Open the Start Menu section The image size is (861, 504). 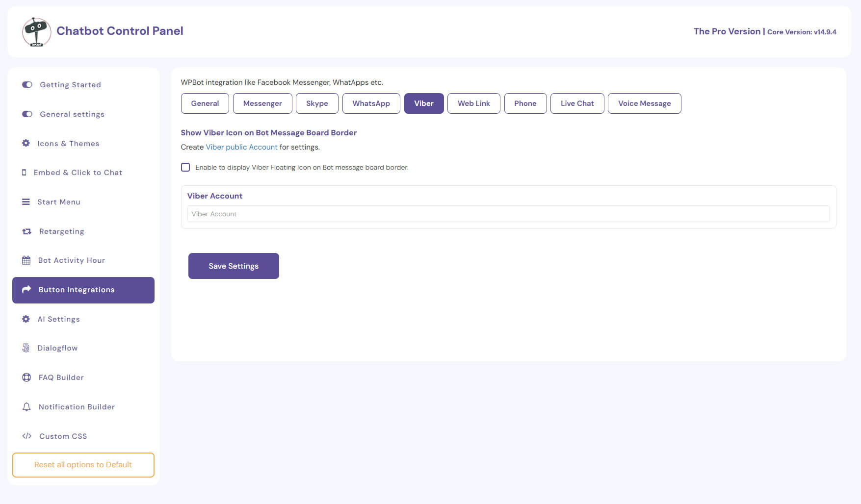[83, 202]
